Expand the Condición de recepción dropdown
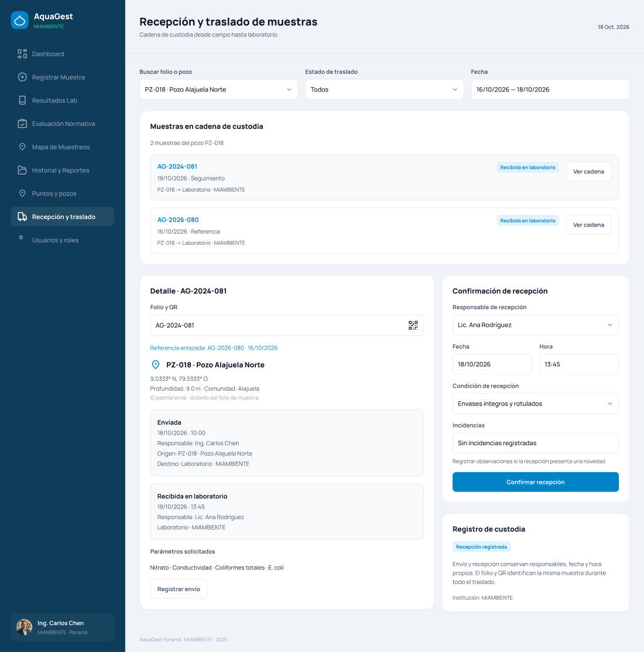 click(x=536, y=404)
